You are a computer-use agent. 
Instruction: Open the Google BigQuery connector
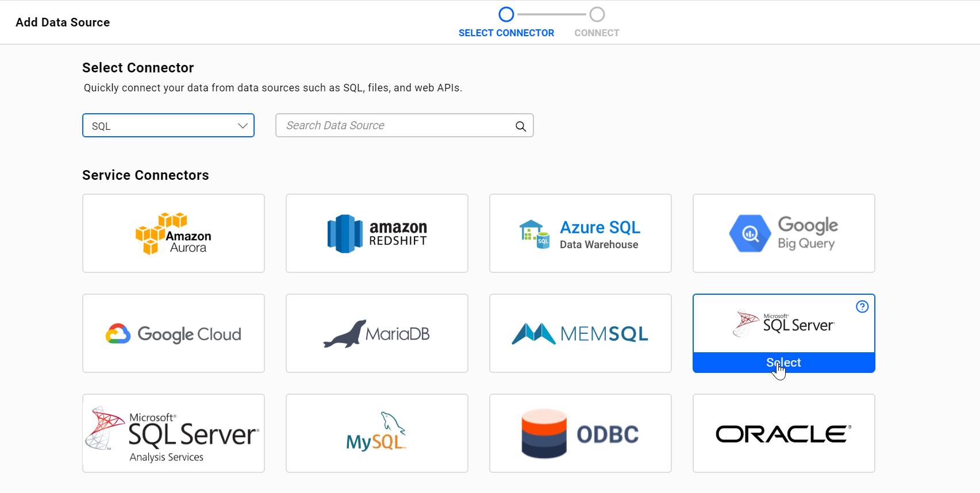click(784, 233)
